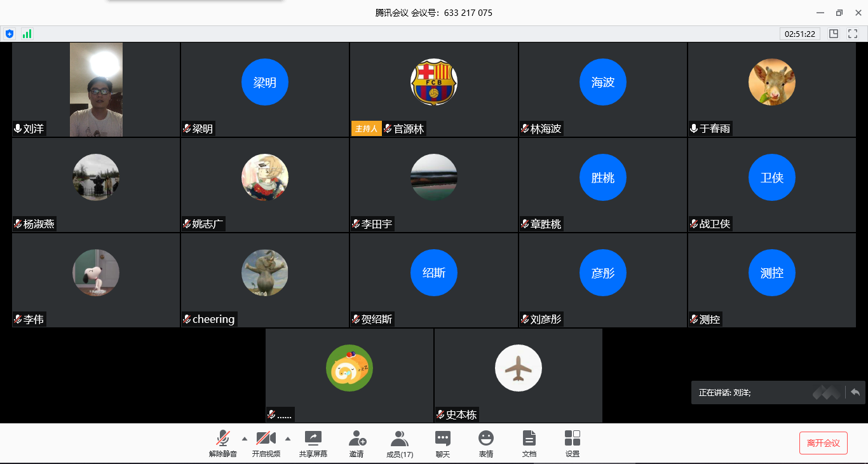The height and width of the screenshot is (464, 868).
Task: Select 刘洋's video thumbnail
Action: 96,89
